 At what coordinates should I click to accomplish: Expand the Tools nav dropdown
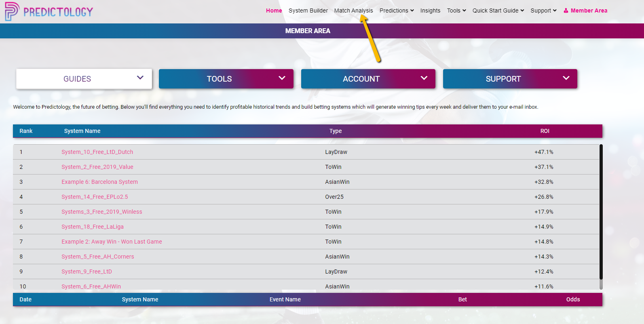click(456, 11)
